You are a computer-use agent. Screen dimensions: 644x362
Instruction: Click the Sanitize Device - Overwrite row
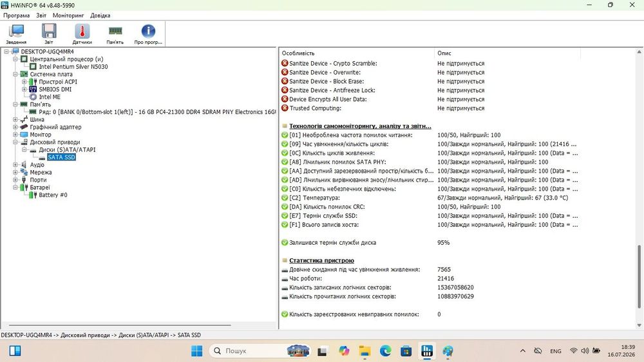[430, 72]
